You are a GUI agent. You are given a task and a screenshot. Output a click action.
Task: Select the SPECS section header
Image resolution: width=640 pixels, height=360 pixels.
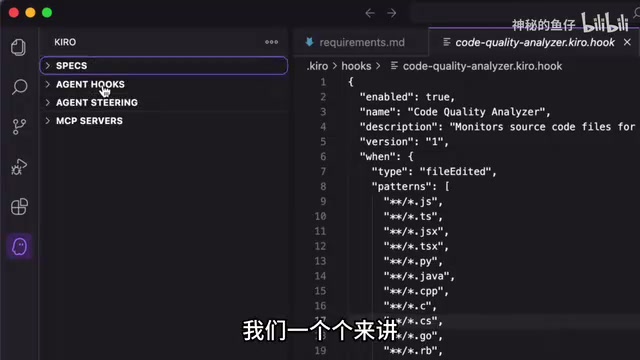pyautogui.click(x=164, y=65)
